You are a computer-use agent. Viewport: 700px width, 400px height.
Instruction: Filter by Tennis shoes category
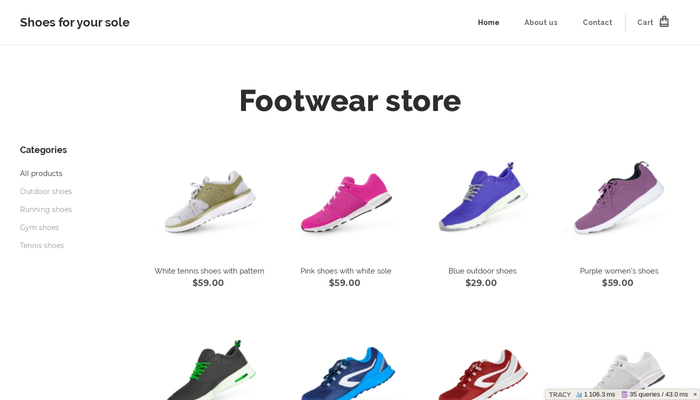coord(42,245)
